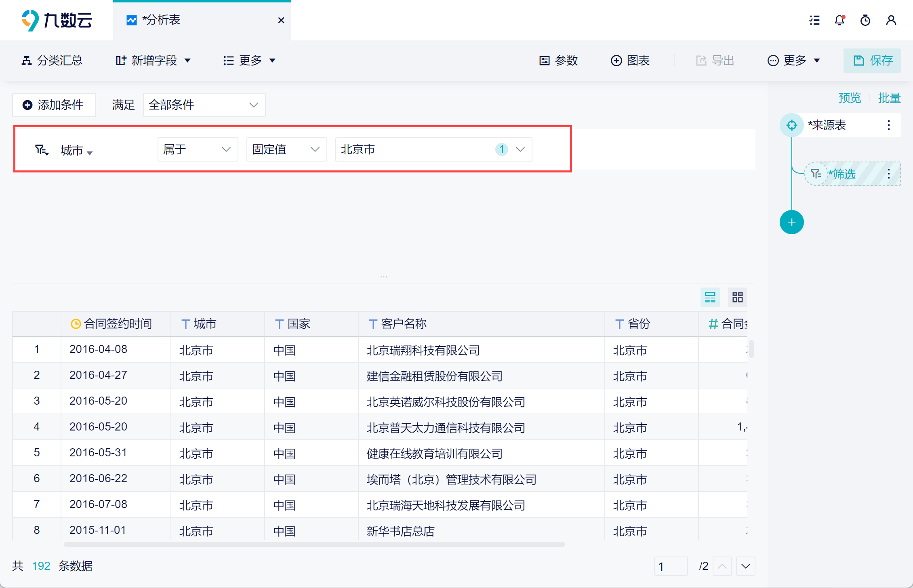Click the 保存 button
The height and width of the screenshot is (588, 913).
pyautogui.click(x=872, y=61)
